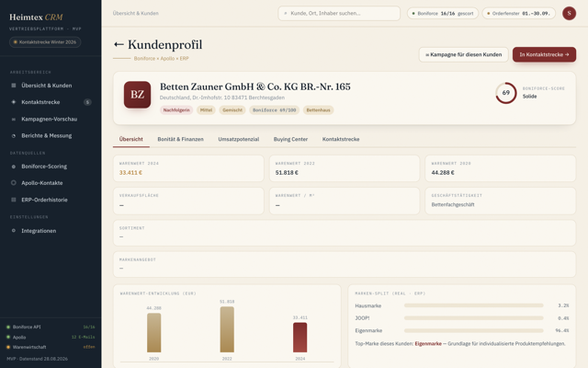Click the Kampagnen-Vorschau sidebar icon
Viewport: 588px width, 368px height.
pos(14,119)
